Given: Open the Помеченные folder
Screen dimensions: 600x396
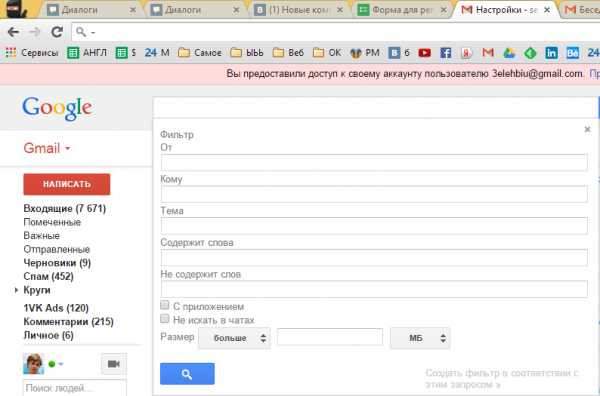Looking at the screenshot, I should [x=52, y=222].
